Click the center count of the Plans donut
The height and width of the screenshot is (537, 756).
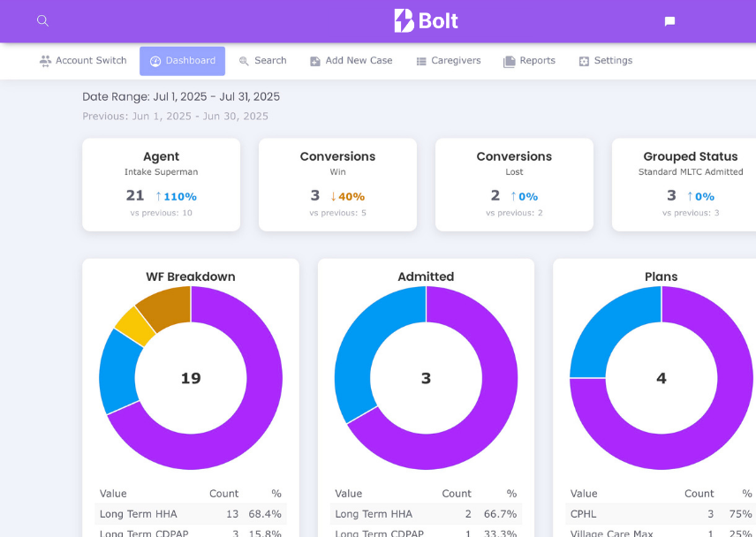point(661,377)
